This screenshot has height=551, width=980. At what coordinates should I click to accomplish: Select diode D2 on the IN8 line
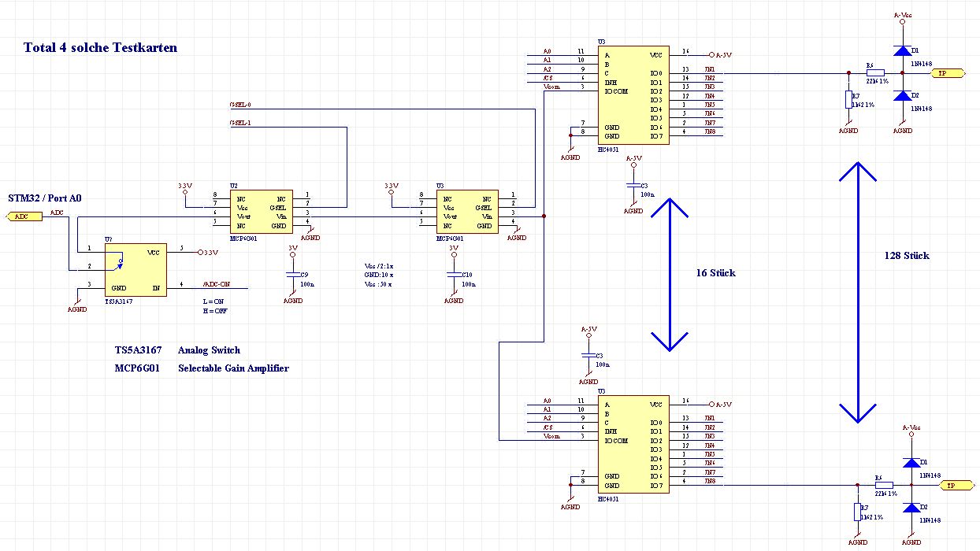[911, 508]
